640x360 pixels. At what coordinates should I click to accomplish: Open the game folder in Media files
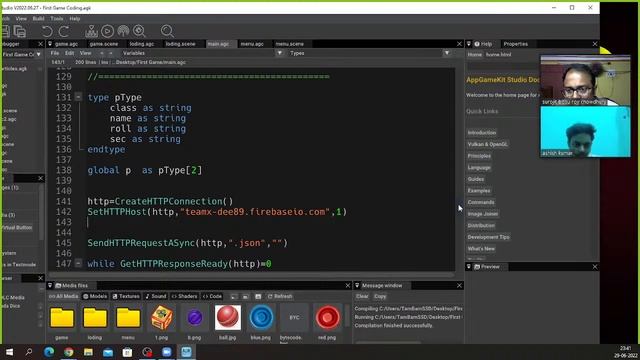[x=62, y=318]
